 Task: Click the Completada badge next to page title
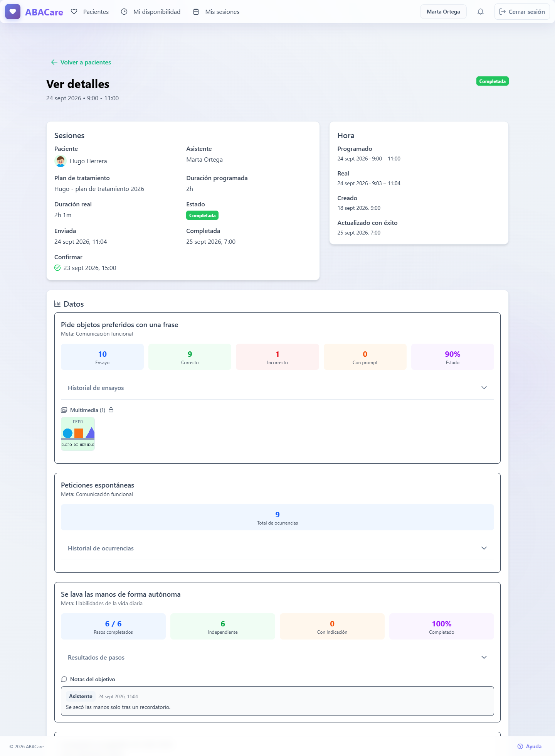click(x=492, y=81)
